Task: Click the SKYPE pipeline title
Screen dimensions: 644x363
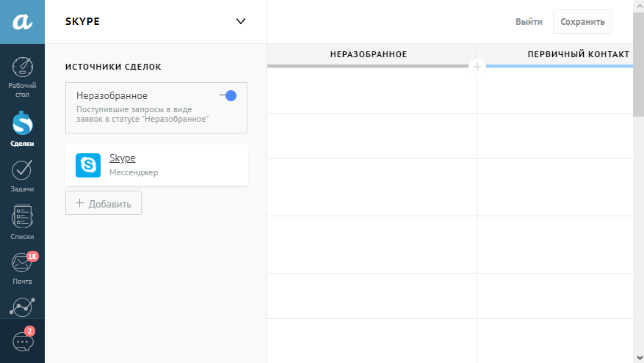Action: point(82,21)
